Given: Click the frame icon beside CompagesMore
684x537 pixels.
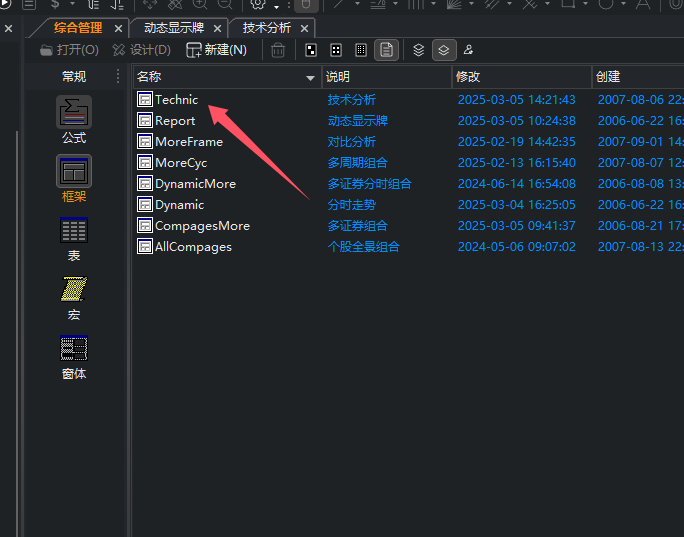Looking at the screenshot, I should pos(144,226).
